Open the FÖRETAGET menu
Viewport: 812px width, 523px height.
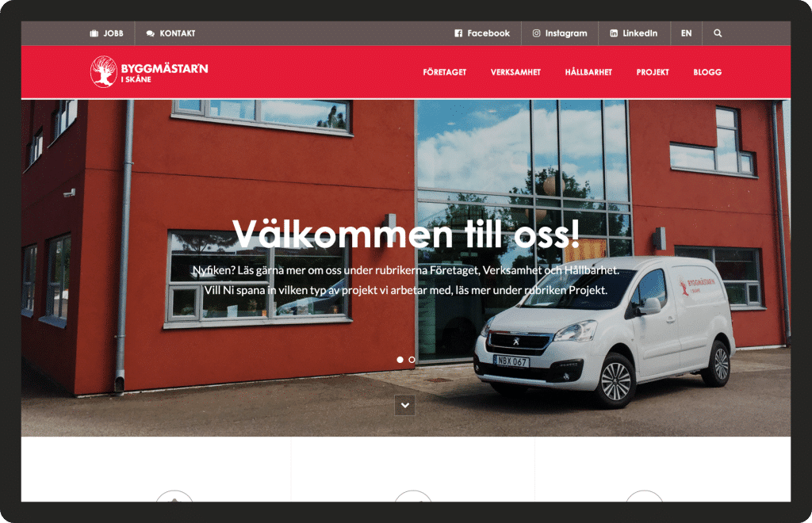coord(444,72)
